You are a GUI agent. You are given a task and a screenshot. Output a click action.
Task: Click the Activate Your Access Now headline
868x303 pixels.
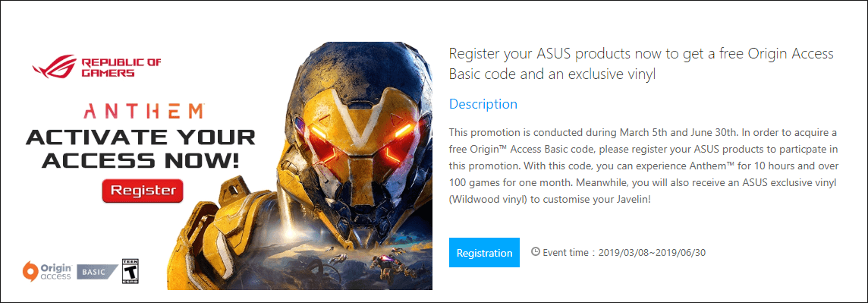pos(140,148)
